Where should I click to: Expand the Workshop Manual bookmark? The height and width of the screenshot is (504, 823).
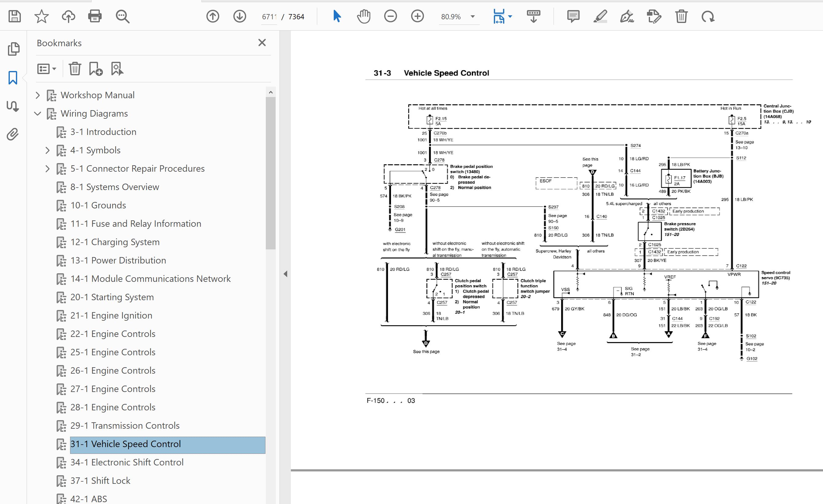(x=38, y=95)
